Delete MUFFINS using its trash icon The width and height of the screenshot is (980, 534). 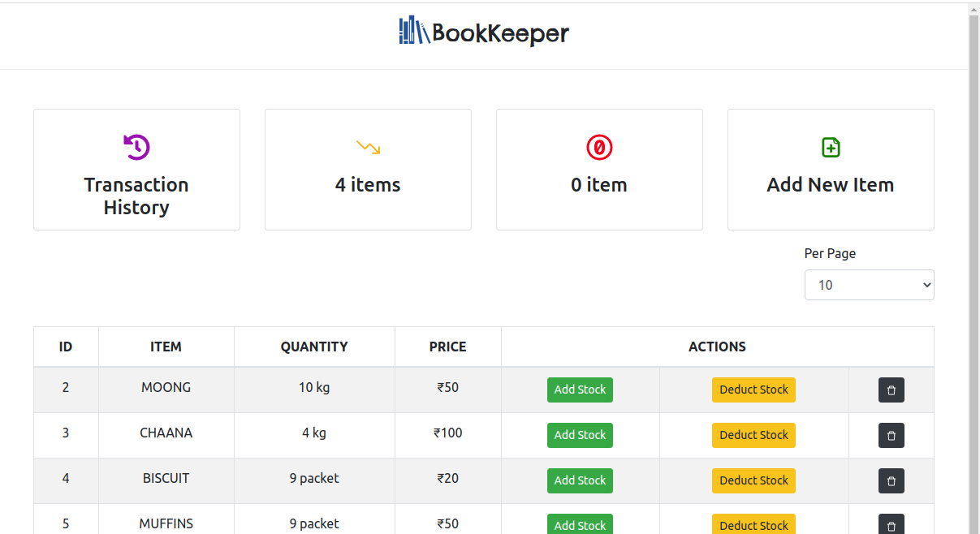click(x=891, y=524)
